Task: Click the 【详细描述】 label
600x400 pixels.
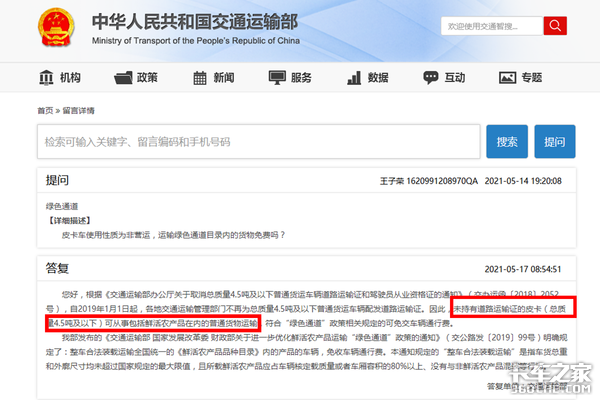Action: tap(69, 221)
